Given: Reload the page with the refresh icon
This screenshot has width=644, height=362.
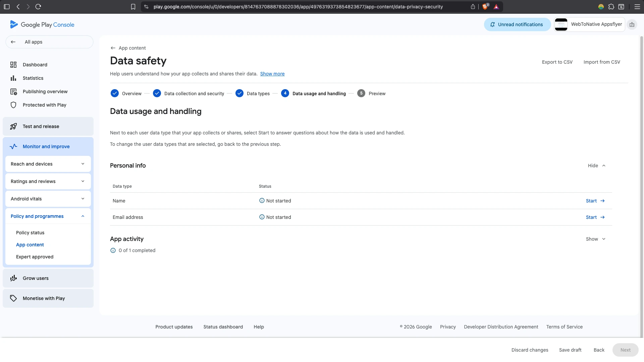Looking at the screenshot, I should (38, 7).
